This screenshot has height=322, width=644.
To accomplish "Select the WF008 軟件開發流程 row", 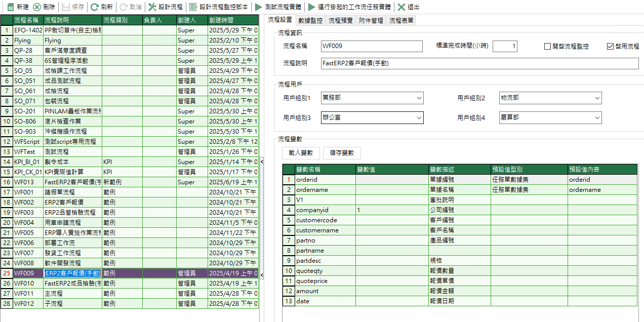I will [130, 263].
